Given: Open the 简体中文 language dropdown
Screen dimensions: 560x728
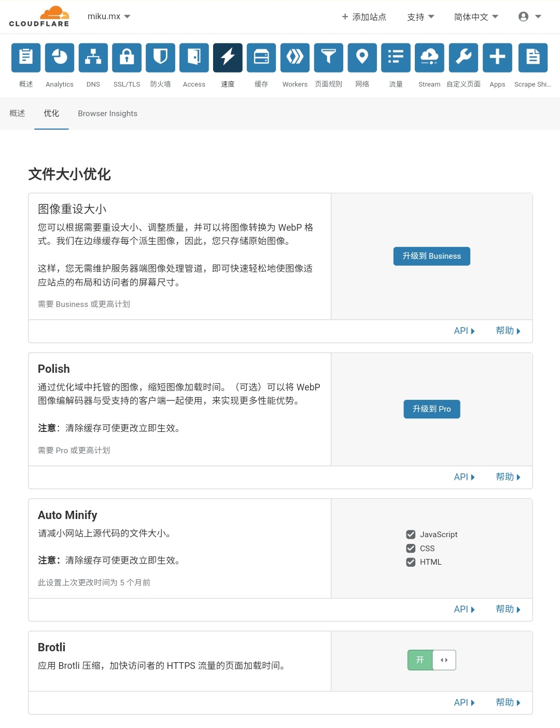Looking at the screenshot, I should [x=476, y=17].
